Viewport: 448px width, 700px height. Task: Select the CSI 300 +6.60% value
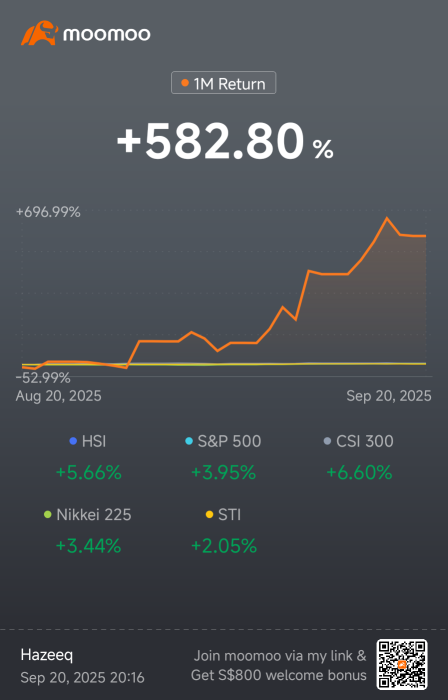tap(359, 472)
